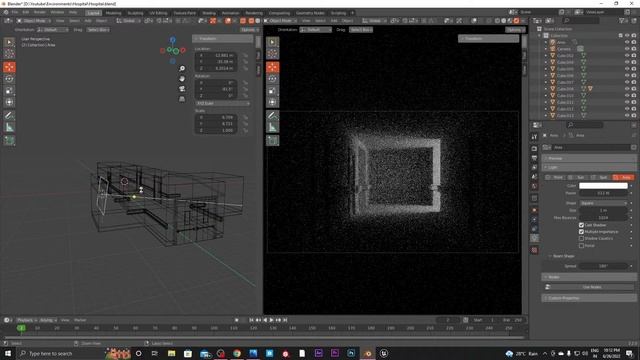
Task: Click the white light Color swatch
Action: tap(603, 186)
